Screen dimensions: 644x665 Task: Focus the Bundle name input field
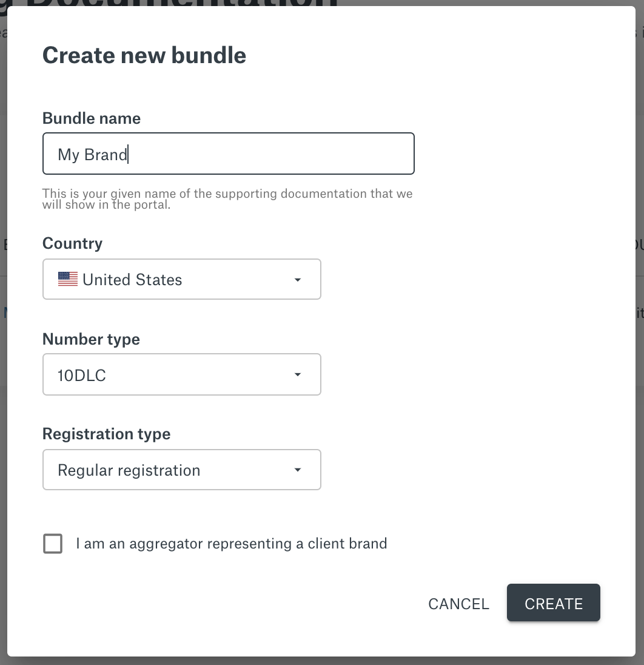click(229, 154)
